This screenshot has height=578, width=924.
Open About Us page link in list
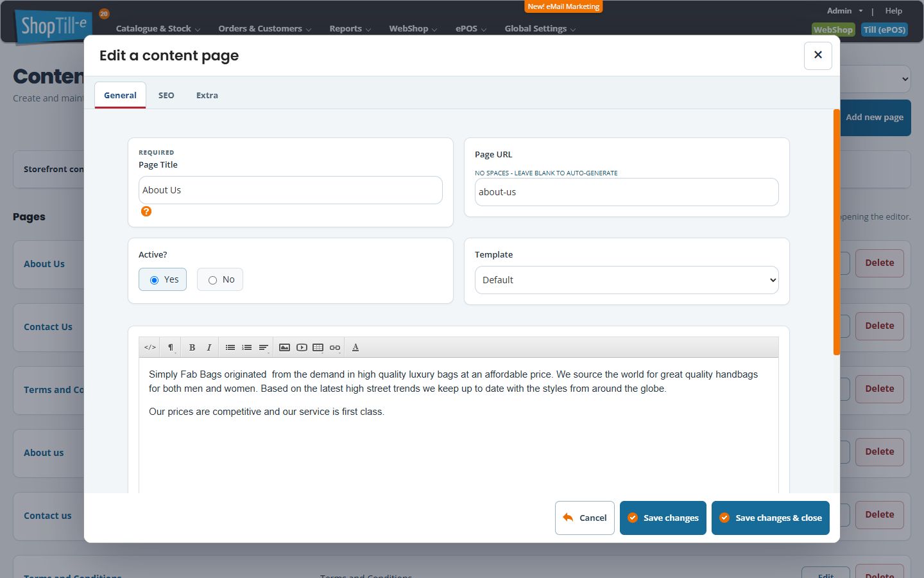44,264
